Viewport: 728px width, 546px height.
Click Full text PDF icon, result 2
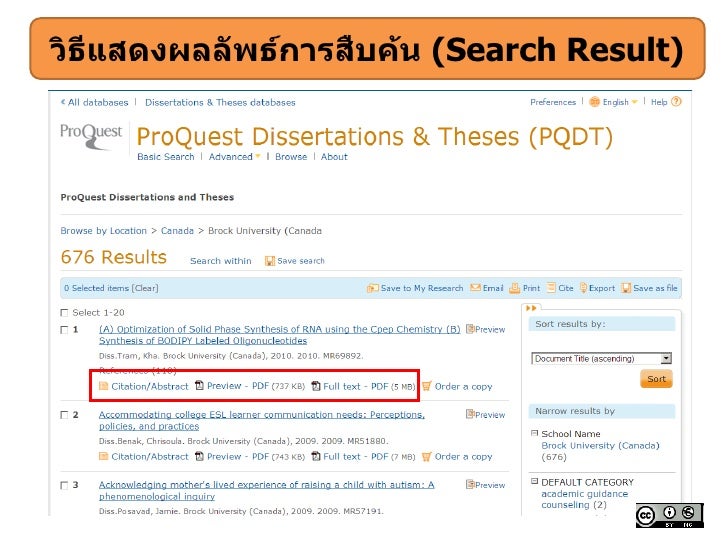pyautogui.click(x=316, y=456)
